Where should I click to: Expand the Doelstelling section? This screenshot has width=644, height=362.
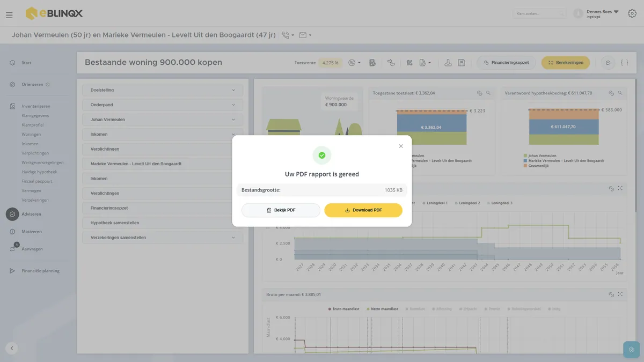[x=163, y=90]
